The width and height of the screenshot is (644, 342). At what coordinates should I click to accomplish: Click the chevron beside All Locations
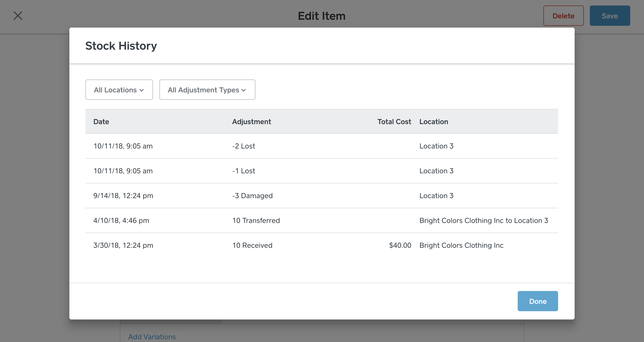click(x=142, y=90)
